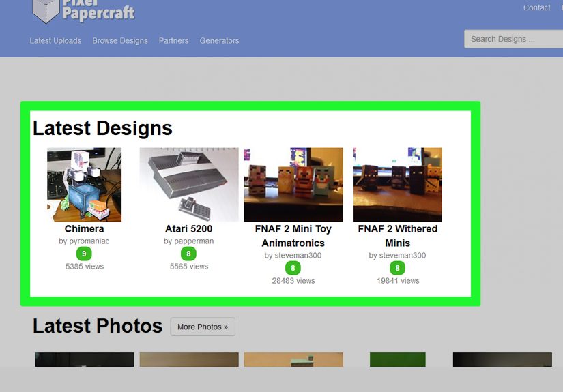The image size is (563, 392).
Task: Open the Generators page
Action: pyautogui.click(x=219, y=40)
